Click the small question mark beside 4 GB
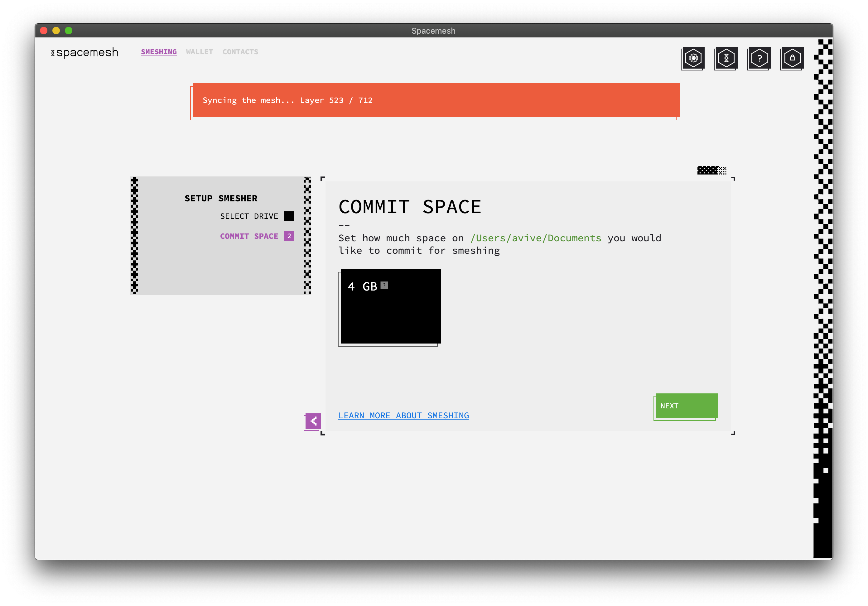Screen dimensions: 868x606 (x=384, y=285)
